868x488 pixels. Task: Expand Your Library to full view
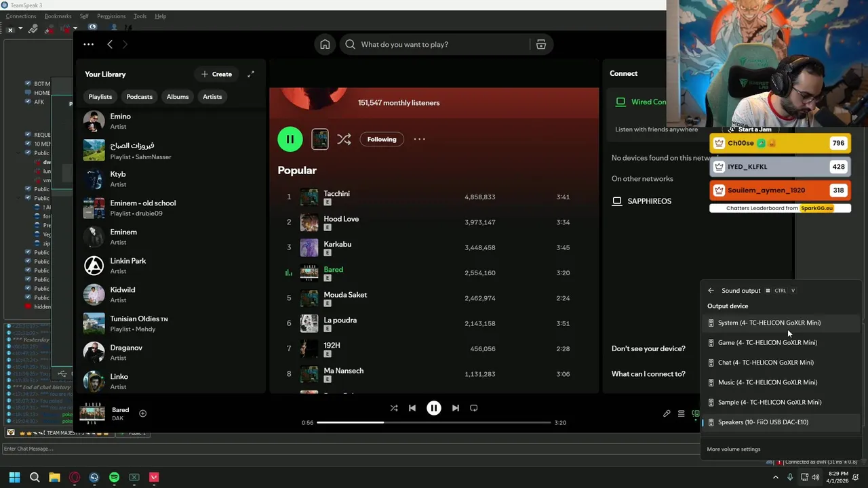coord(251,74)
